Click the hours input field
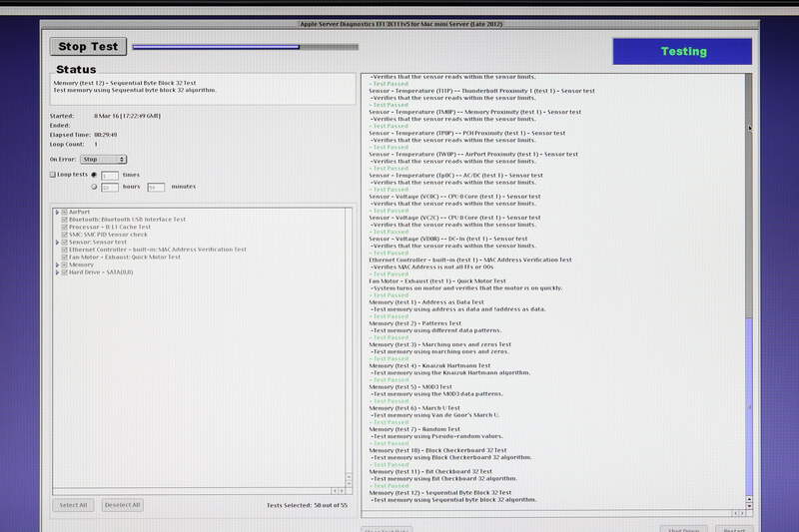The height and width of the screenshot is (532, 799). 109,187
